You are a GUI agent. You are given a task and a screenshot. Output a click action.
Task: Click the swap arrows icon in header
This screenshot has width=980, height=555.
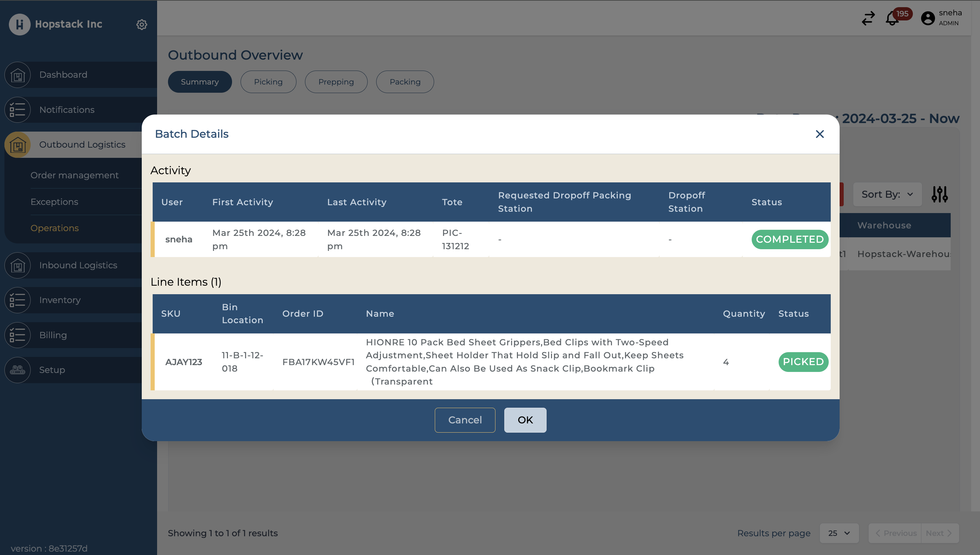tap(868, 18)
